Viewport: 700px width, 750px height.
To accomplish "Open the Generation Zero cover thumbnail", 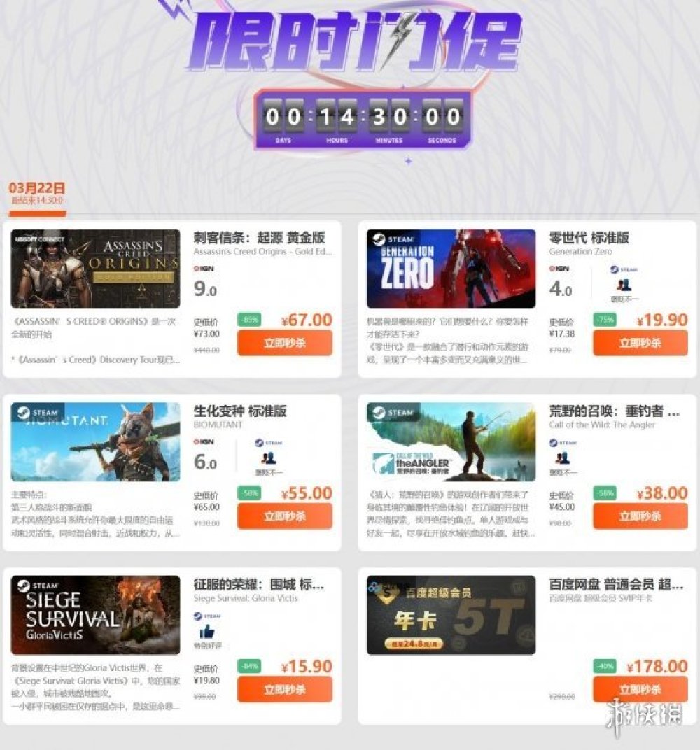I will click(451, 269).
